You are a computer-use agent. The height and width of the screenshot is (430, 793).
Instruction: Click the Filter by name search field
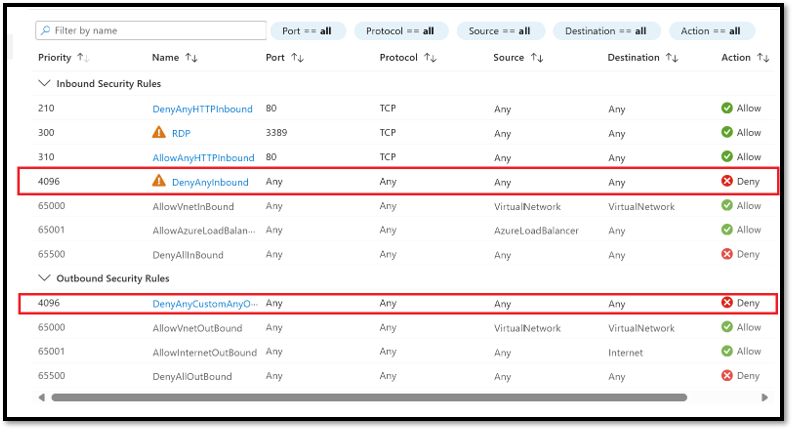coord(150,31)
